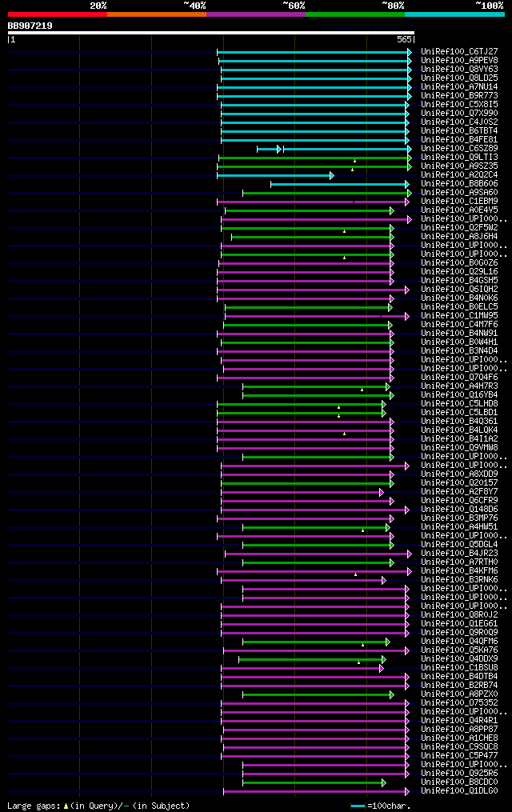Select the UniRef100_B4Q361 label
Viewport: 512px width, 812px height.
click(x=459, y=422)
